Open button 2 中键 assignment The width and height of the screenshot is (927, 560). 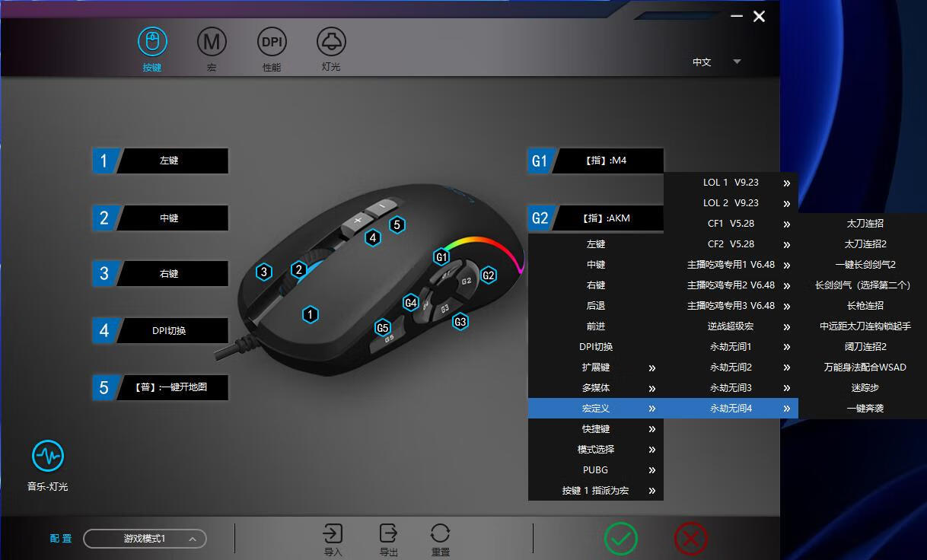pos(160,218)
